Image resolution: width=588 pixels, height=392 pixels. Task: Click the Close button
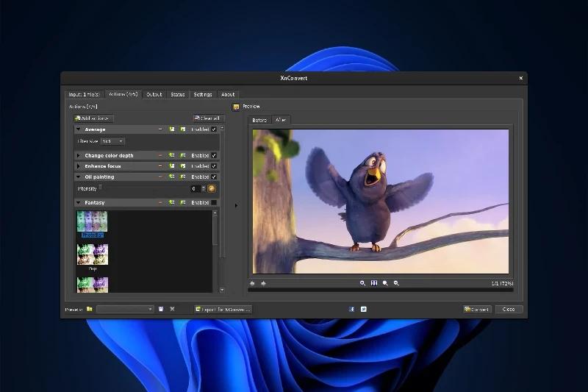(509, 309)
